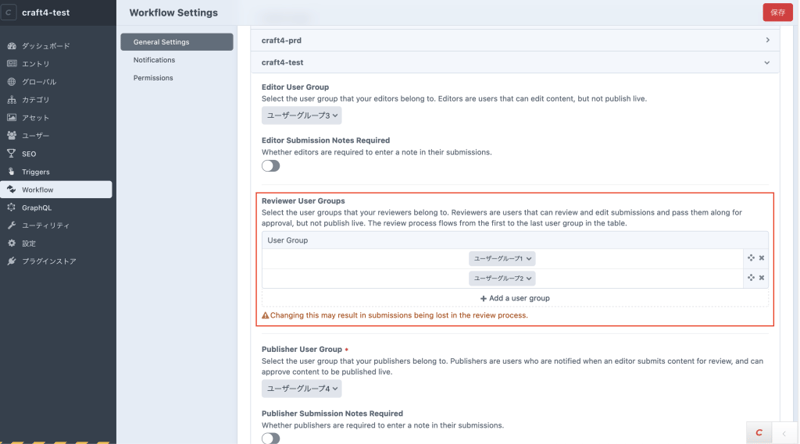Screen dimensions: 800x444
Task: Click the Craft CMS badge at bottom right
Action: coord(759,432)
